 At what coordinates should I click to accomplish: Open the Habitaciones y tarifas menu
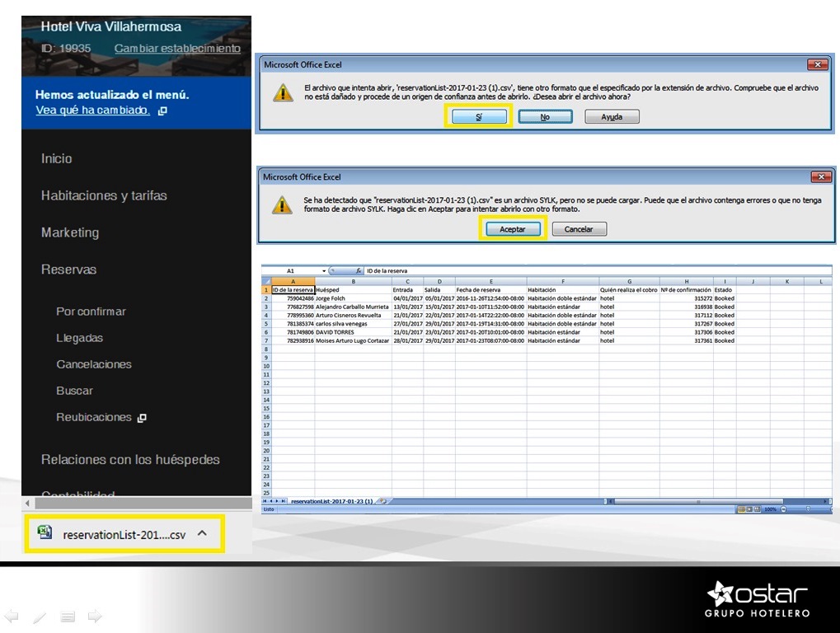[104, 195]
